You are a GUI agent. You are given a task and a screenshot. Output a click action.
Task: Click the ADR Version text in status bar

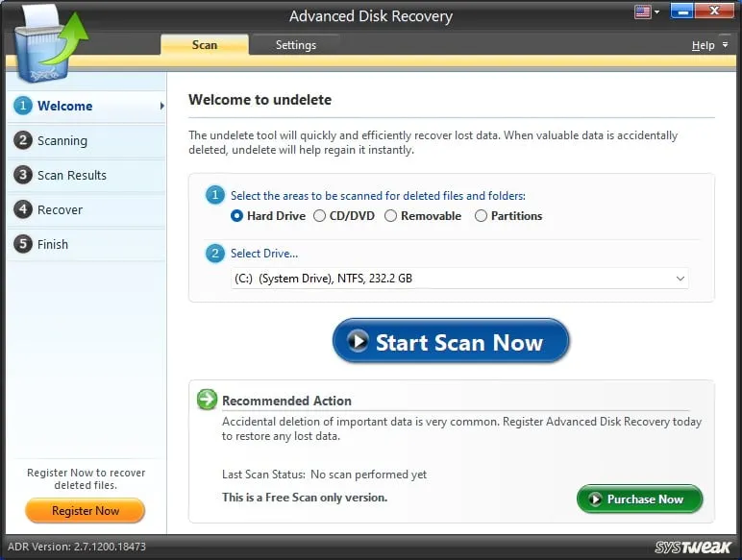click(77, 547)
